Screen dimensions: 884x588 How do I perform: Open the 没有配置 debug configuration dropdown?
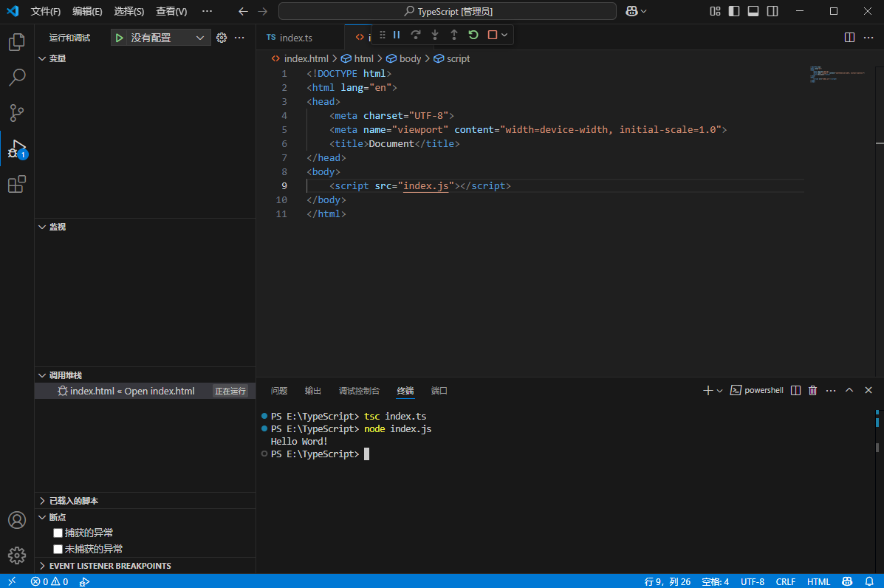(160, 36)
